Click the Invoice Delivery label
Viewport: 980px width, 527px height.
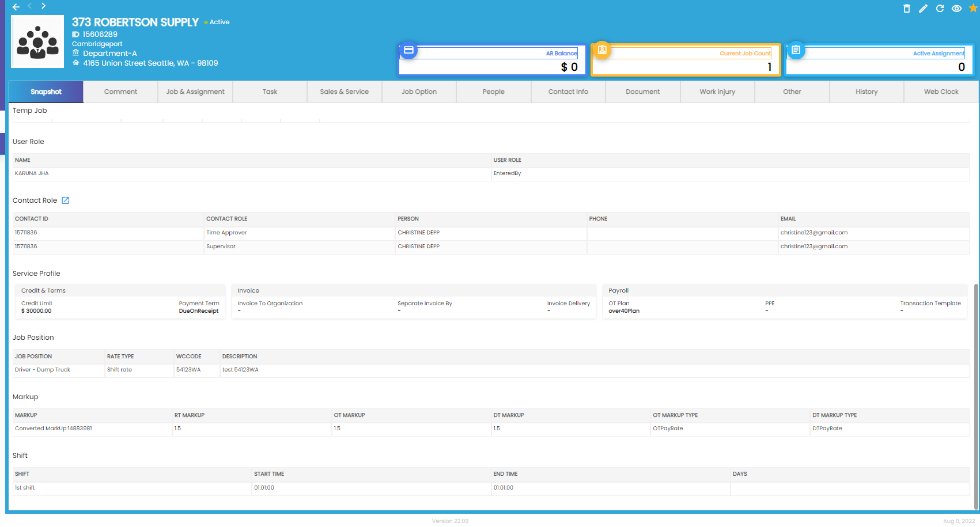pos(569,304)
